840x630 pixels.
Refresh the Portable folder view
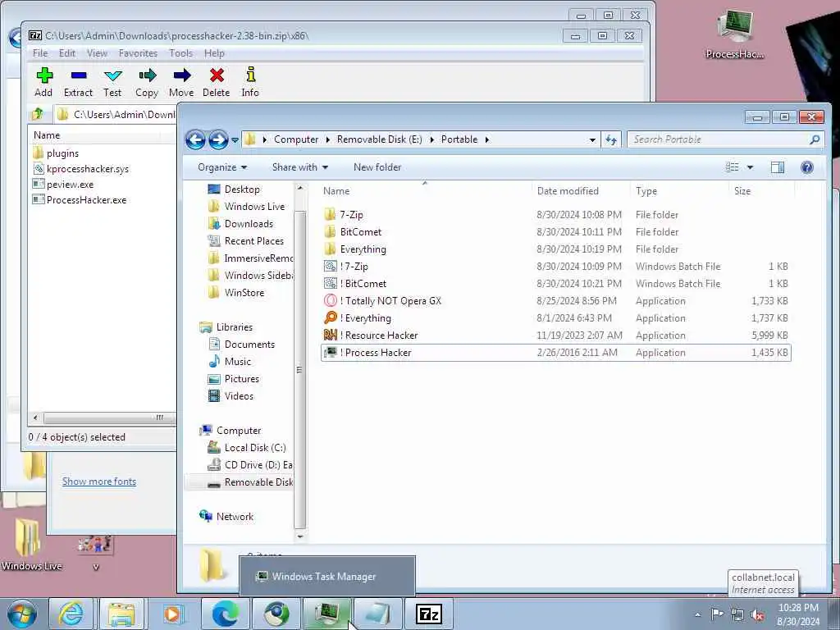(611, 139)
